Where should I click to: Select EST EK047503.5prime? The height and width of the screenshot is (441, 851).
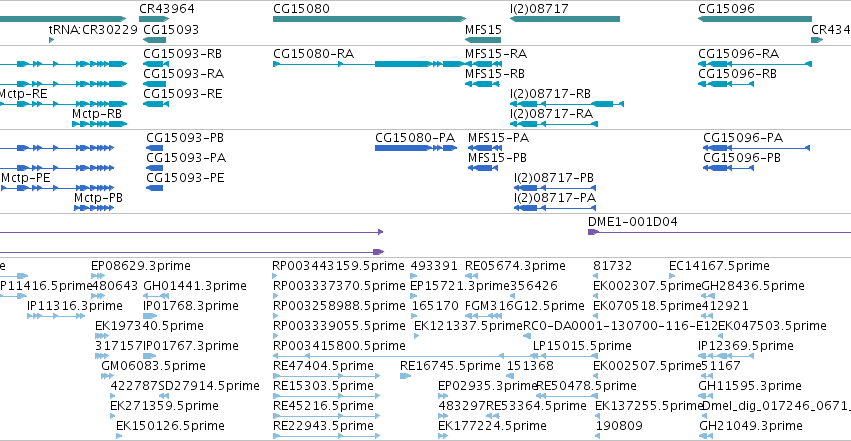(772, 326)
